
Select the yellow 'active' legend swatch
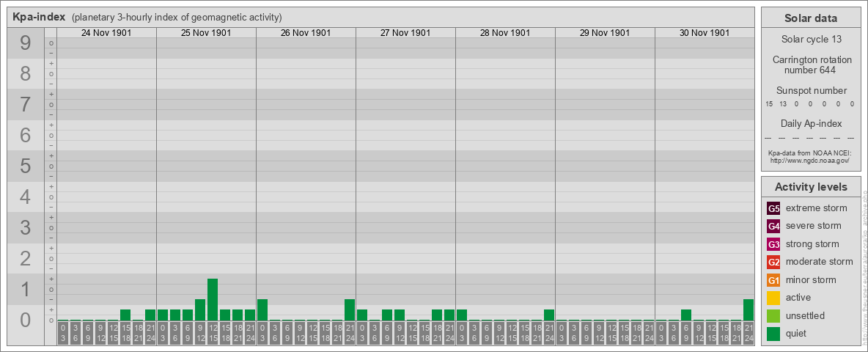773,298
